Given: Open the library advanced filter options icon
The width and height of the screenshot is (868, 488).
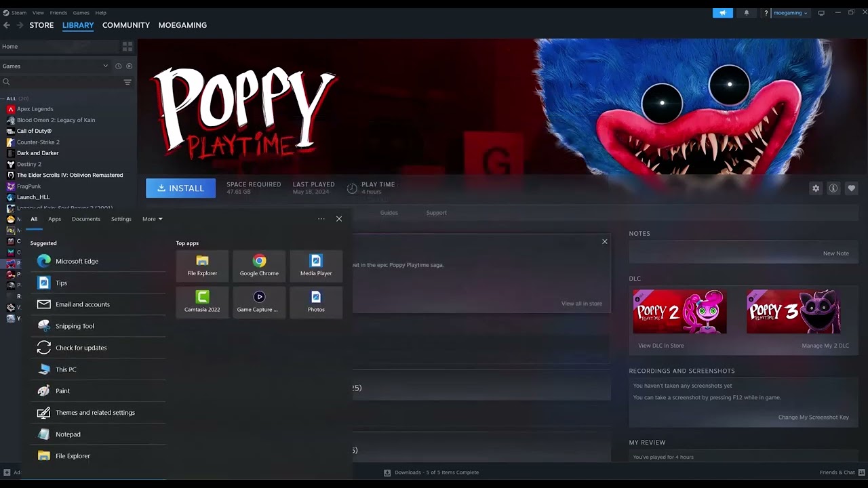Looking at the screenshot, I should (127, 82).
